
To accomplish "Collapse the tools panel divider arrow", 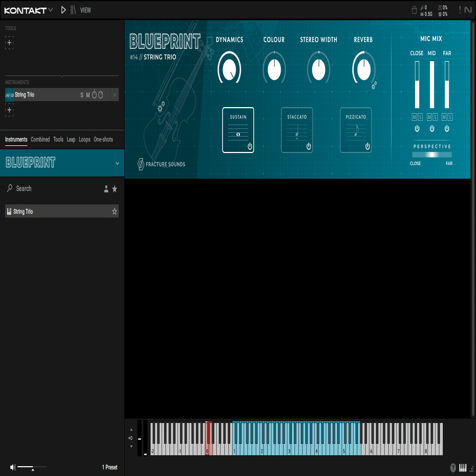I will tap(62, 76).
